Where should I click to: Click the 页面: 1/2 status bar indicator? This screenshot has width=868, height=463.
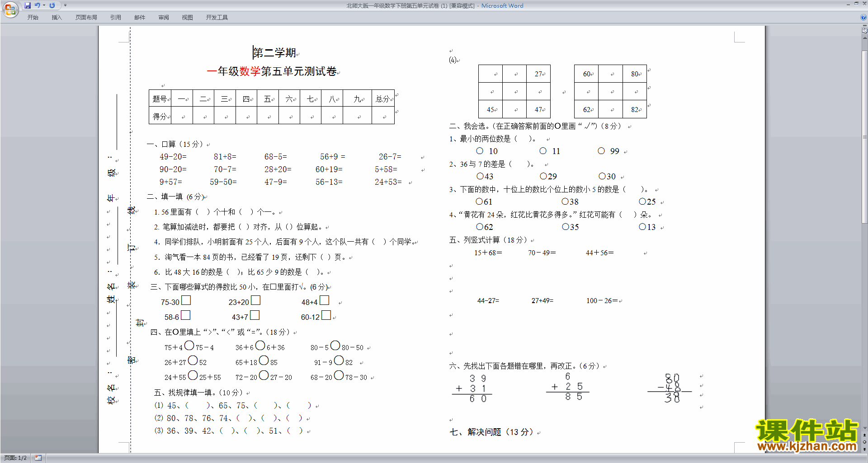(x=15, y=458)
